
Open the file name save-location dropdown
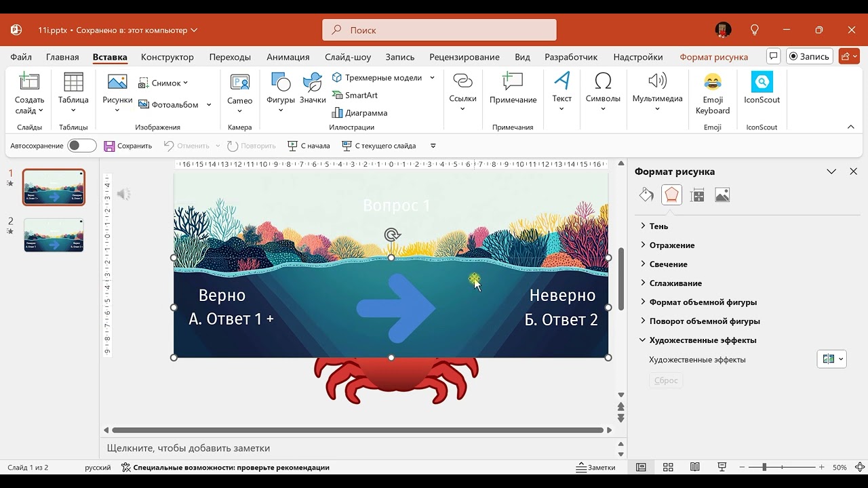tap(195, 30)
